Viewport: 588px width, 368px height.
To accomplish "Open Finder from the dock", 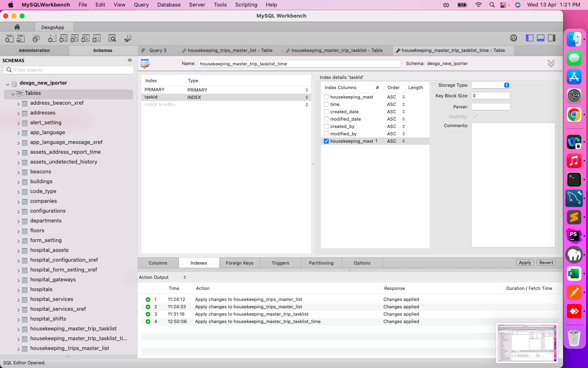I will tap(574, 39).
